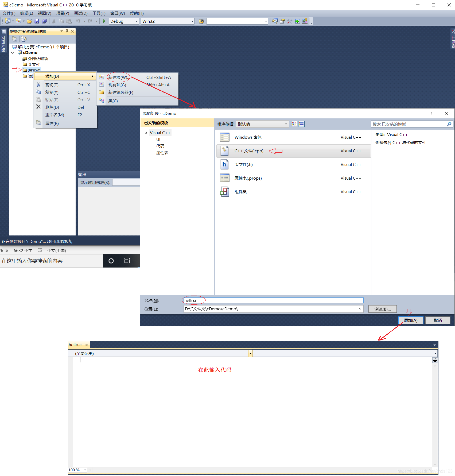Click the Save toolbar icon
This screenshot has height=476, width=455.
(37, 21)
